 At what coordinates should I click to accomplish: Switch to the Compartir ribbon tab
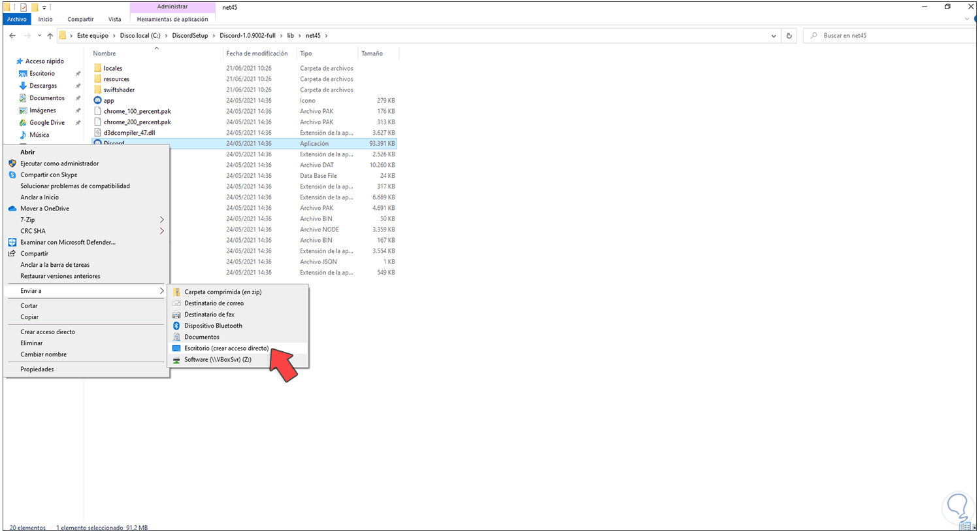(80, 20)
